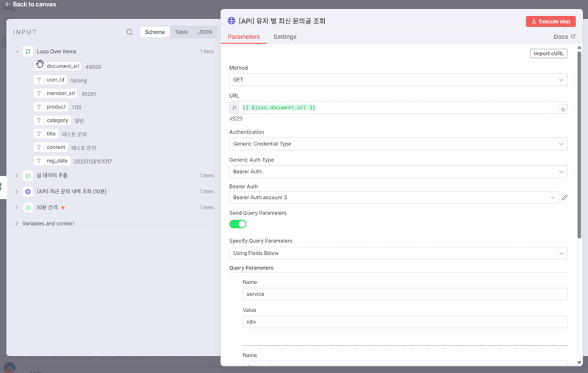
Task: Open the Method dropdown showing GET
Action: 398,80
